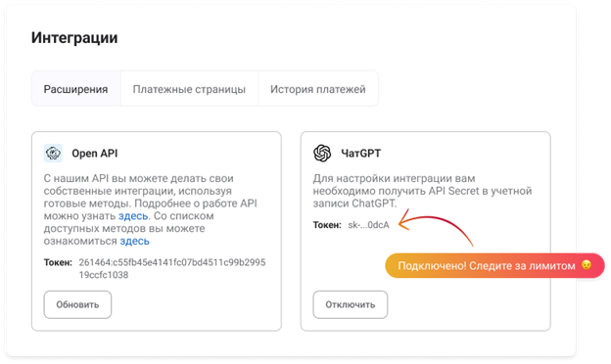Image resolution: width=611 pixels, height=364 pixels.
Task: Click the Open API logo icon
Action: tap(53, 153)
